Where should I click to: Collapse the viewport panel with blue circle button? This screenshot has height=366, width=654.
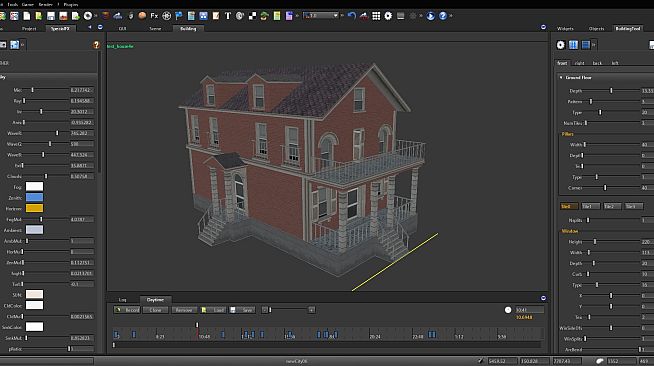(543, 27)
